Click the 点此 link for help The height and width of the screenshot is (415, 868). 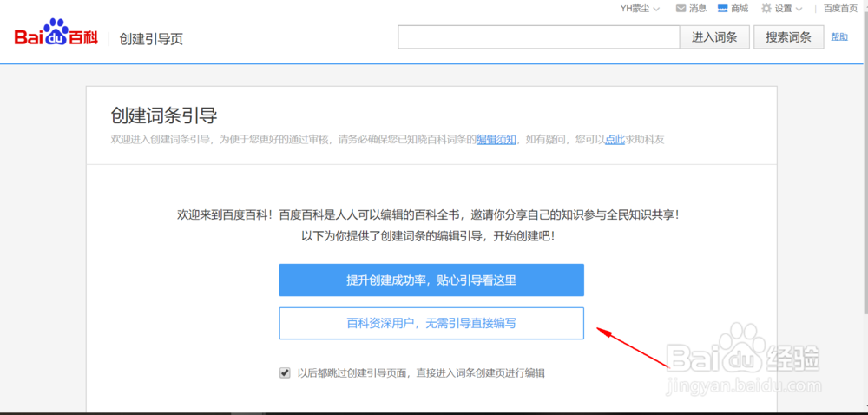click(x=615, y=140)
